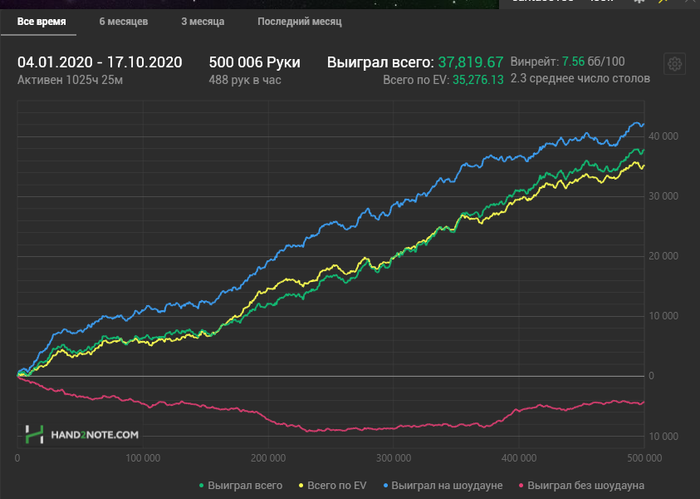Click the Активен 1025ч 25м label
The width and height of the screenshot is (700, 499).
coord(70,80)
